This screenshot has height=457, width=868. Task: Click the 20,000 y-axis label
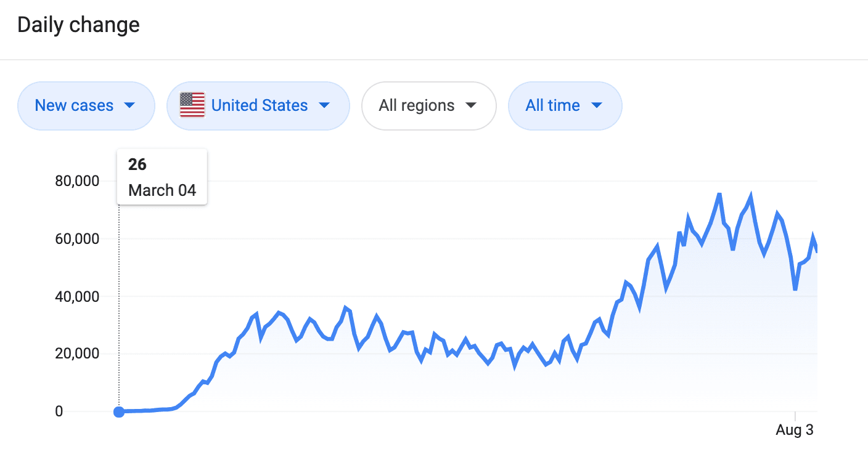tap(76, 354)
